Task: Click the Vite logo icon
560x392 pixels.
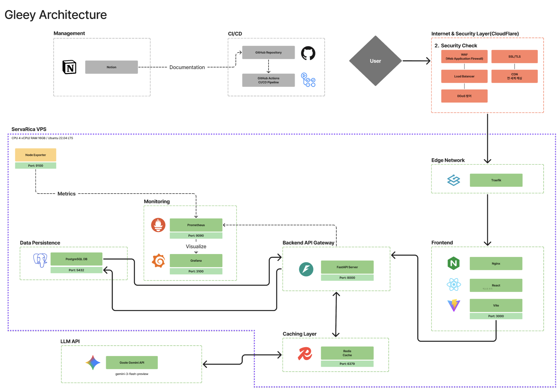Action: 454,305
